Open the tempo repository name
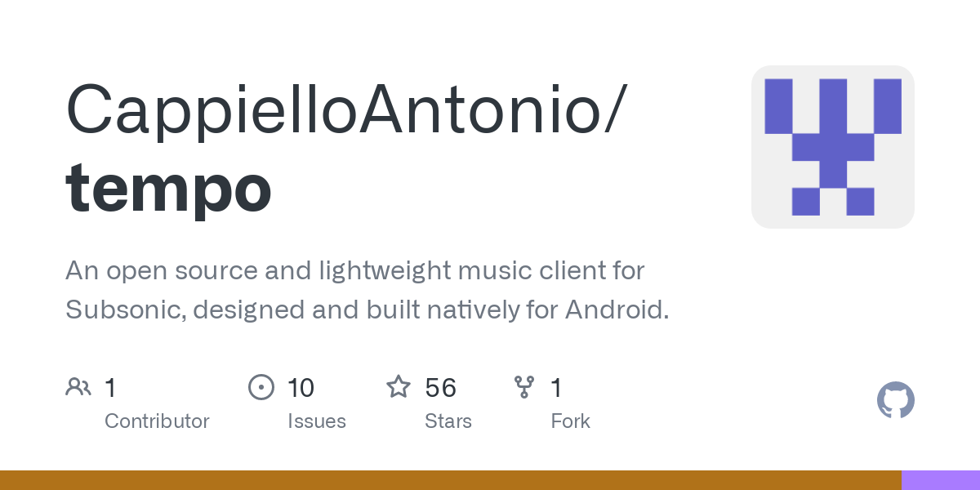Screen dimensions: 980x490 point(168,188)
